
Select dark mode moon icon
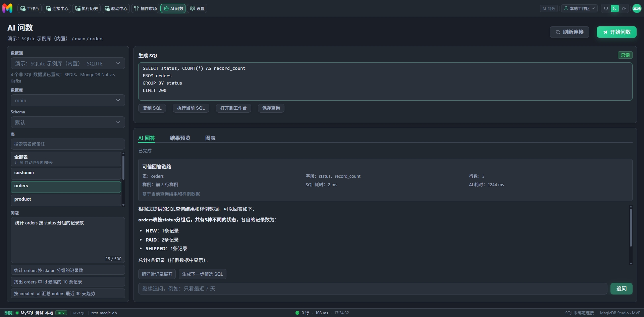[614, 9]
